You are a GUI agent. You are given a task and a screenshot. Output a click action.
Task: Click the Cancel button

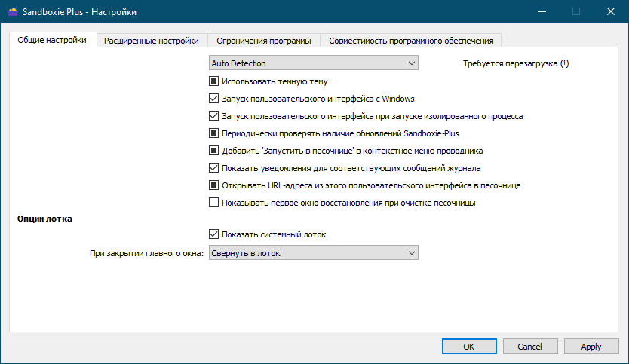coord(530,347)
